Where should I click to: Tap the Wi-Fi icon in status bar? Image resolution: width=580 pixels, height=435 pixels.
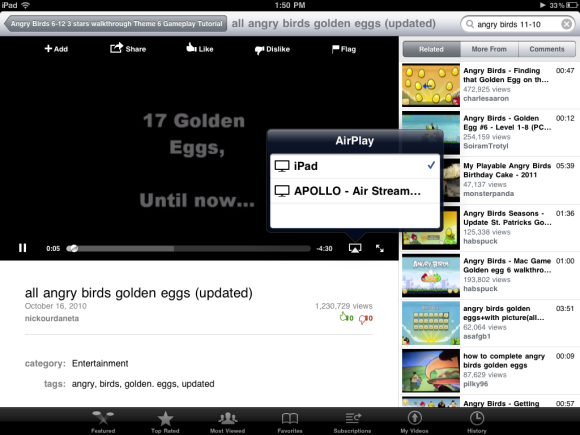click(25, 5)
